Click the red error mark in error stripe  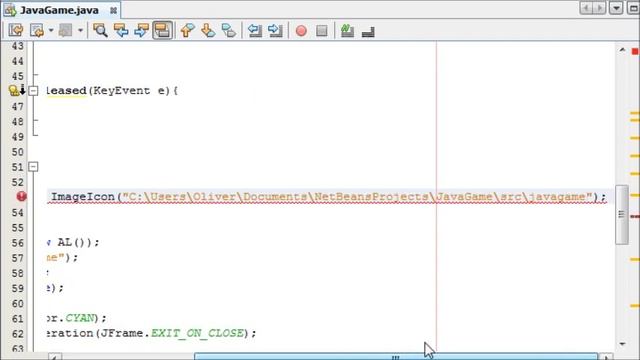pos(635,216)
